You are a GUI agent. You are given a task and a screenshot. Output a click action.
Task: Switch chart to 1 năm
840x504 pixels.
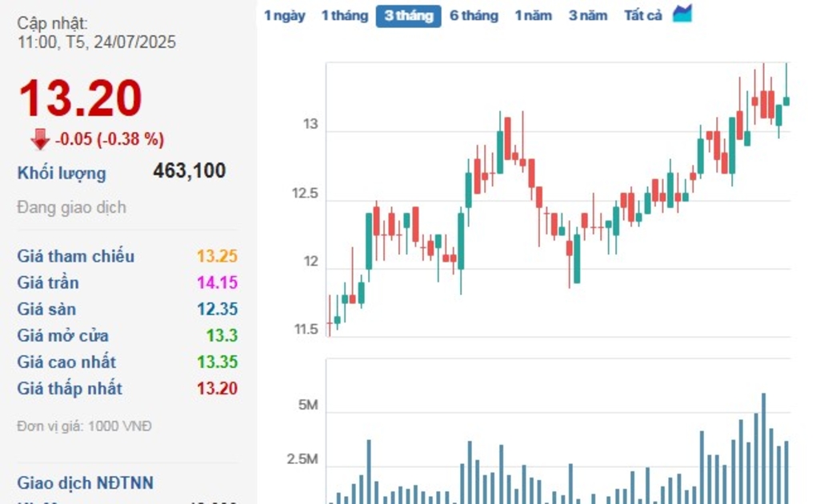coord(533,15)
